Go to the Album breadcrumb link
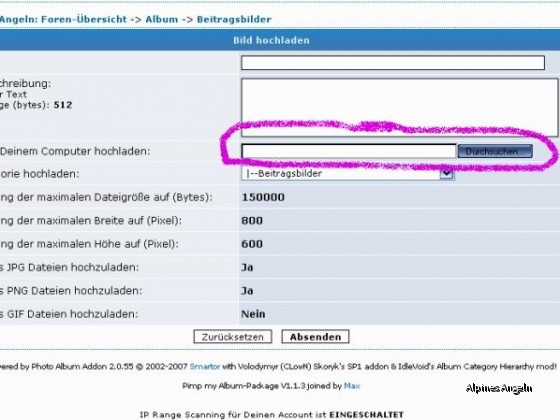The height and width of the screenshot is (420, 560). [161, 19]
